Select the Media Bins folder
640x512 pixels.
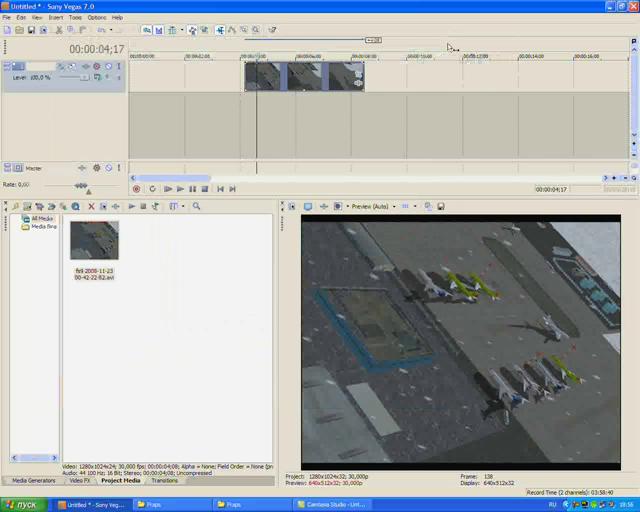point(44,227)
